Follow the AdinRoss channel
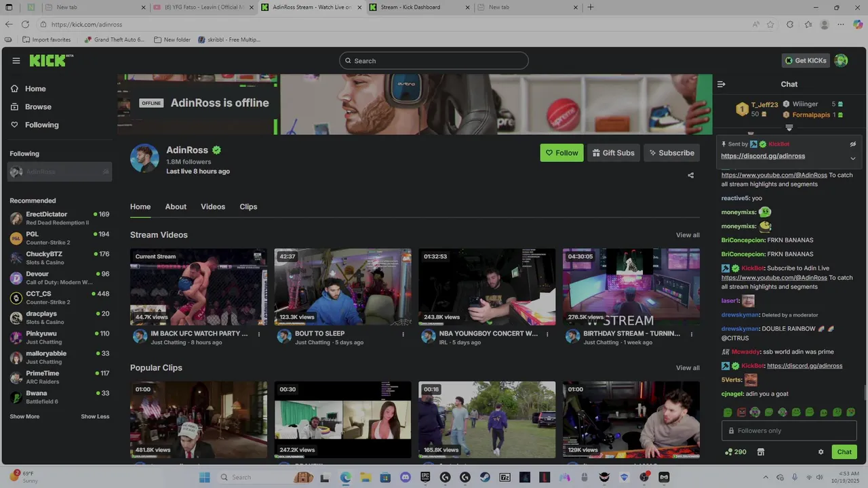This screenshot has width=868, height=488. [561, 152]
